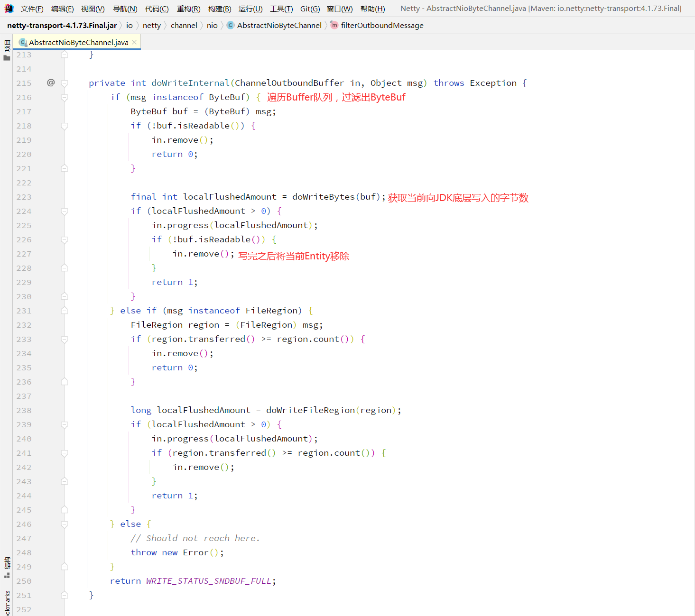This screenshot has height=616, width=695.
Task: Click the netty breadcrumb segment
Action: click(152, 25)
